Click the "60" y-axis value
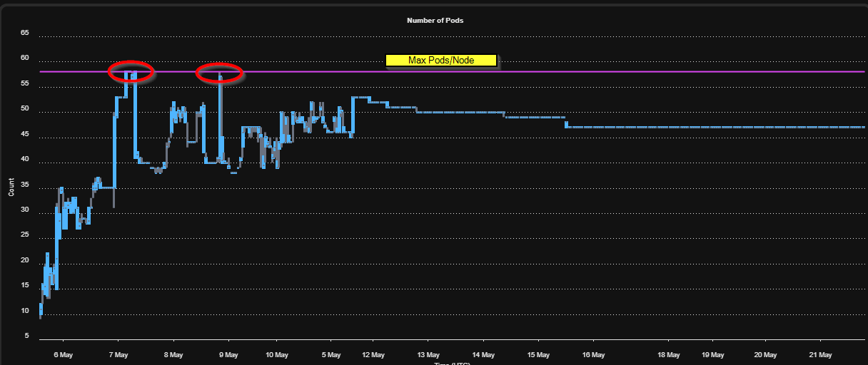Viewport: 868px width, 365px height. [25, 58]
